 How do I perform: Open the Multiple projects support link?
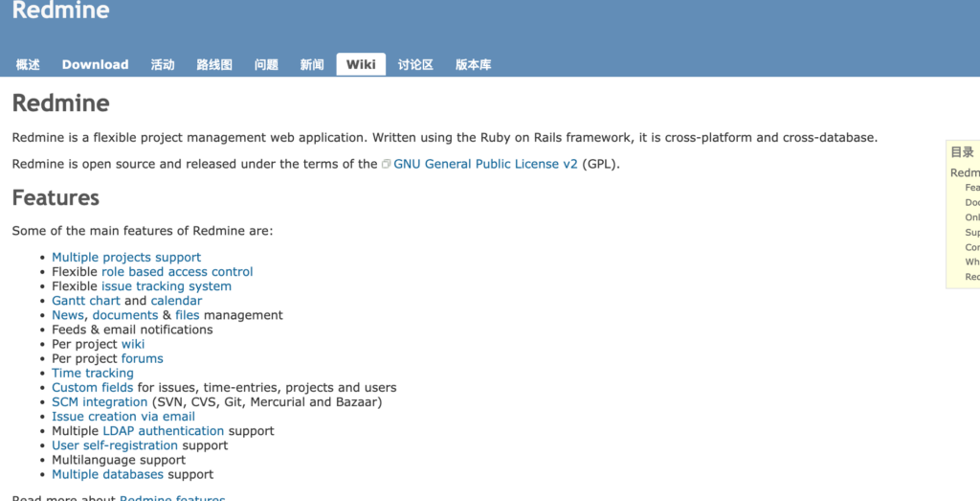126,257
